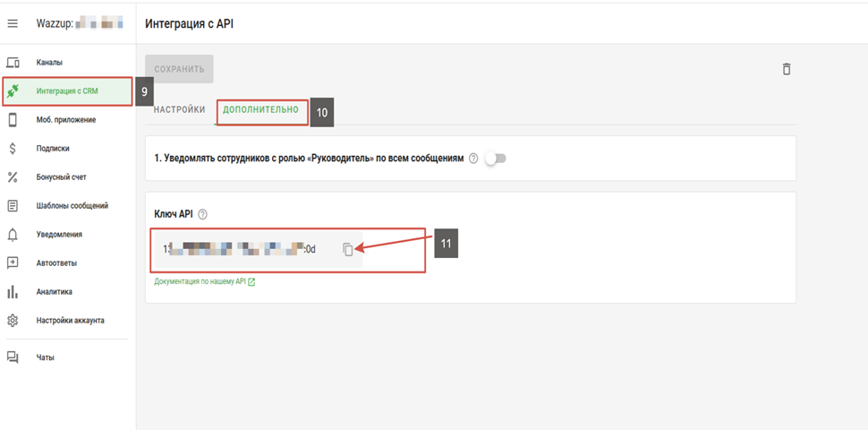This screenshot has width=868, height=430.
Task: Open Бонусный счет page
Action: (x=61, y=177)
